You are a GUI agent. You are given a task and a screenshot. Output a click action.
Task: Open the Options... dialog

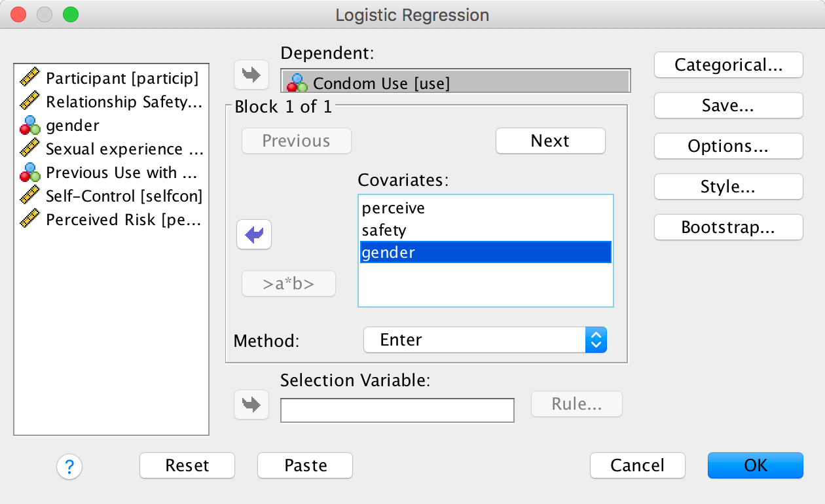[x=728, y=147]
